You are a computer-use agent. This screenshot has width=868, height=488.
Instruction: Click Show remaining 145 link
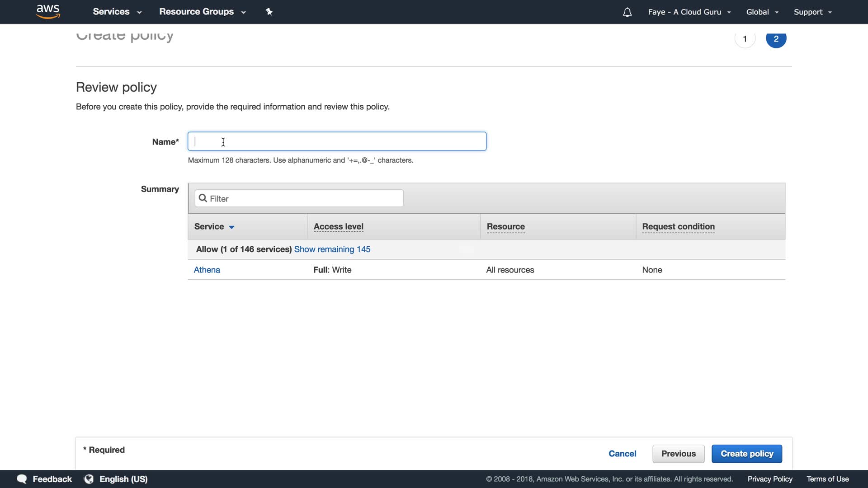pyautogui.click(x=332, y=249)
